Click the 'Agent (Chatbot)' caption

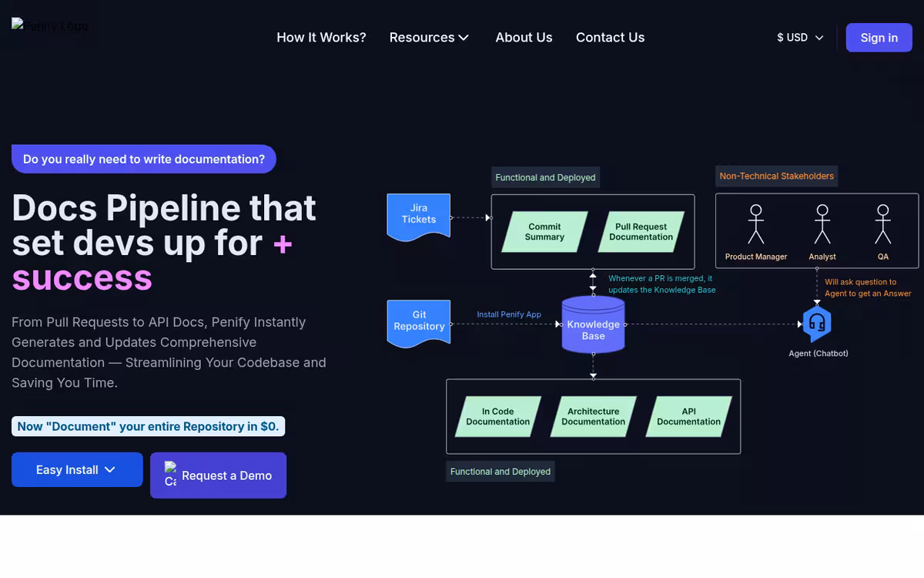click(819, 353)
